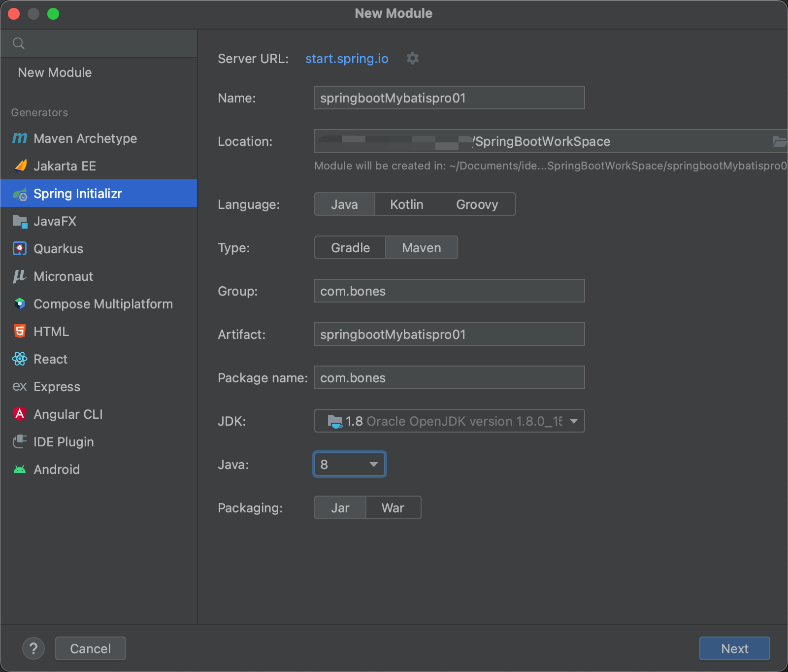Click the search magnifier icon
The image size is (788, 672).
(x=19, y=43)
